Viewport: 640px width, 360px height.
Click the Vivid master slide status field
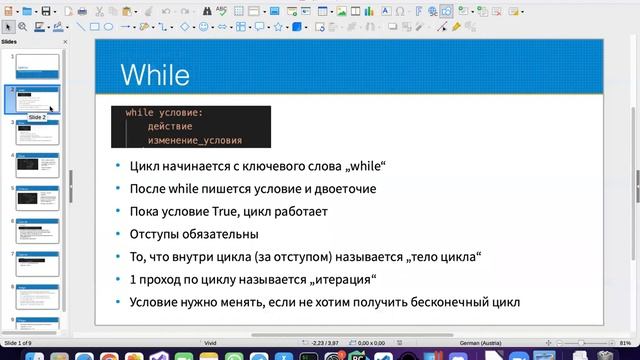tap(210, 343)
